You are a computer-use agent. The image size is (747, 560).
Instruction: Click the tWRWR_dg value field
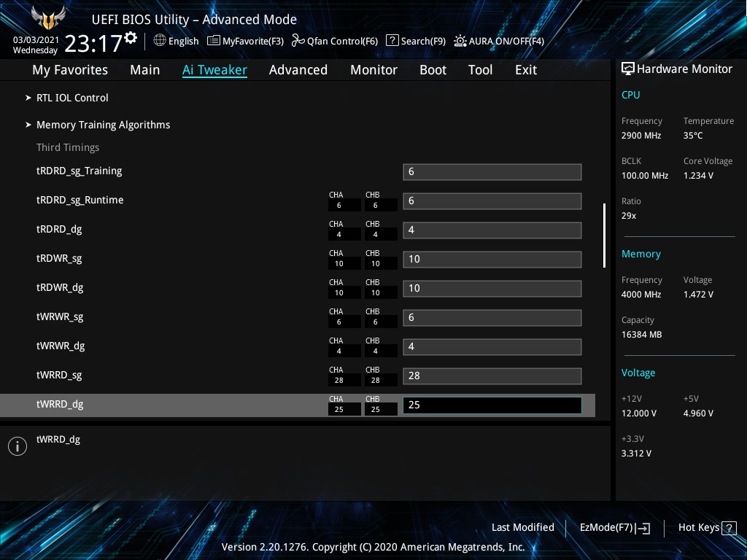coord(492,346)
